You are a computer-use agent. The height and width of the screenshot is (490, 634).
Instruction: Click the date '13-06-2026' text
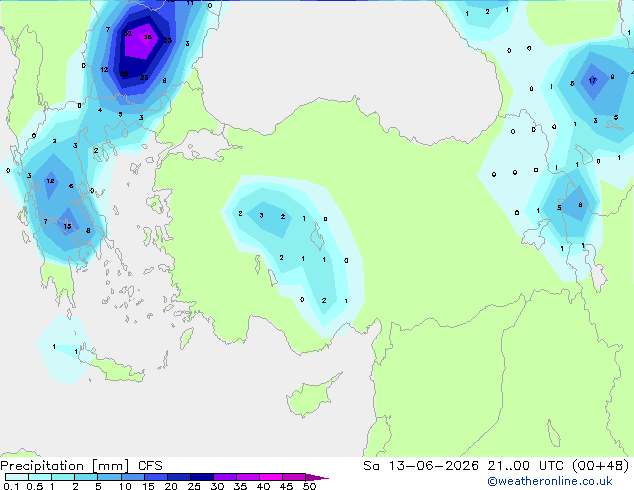pyautogui.click(x=433, y=466)
